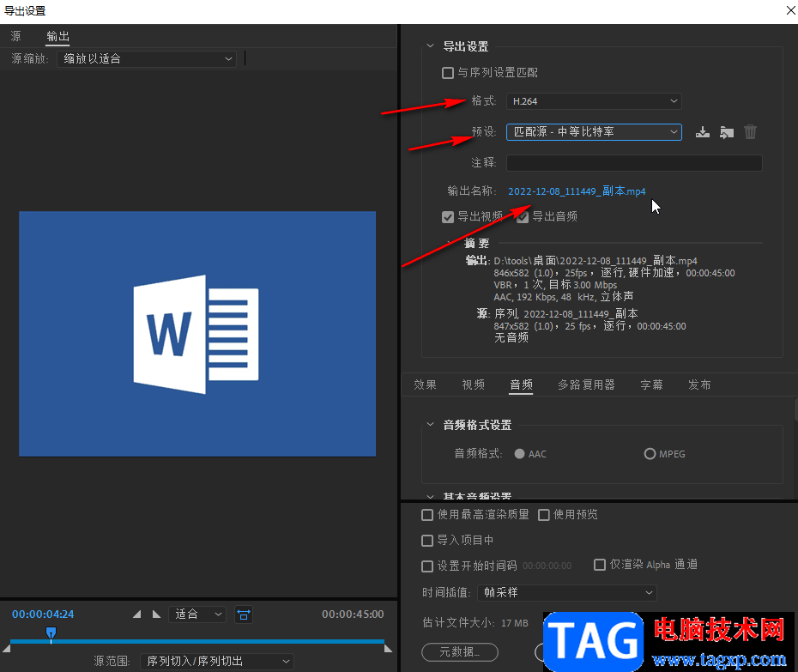Enable 使用最高渲染质量 checkbox

(x=427, y=515)
